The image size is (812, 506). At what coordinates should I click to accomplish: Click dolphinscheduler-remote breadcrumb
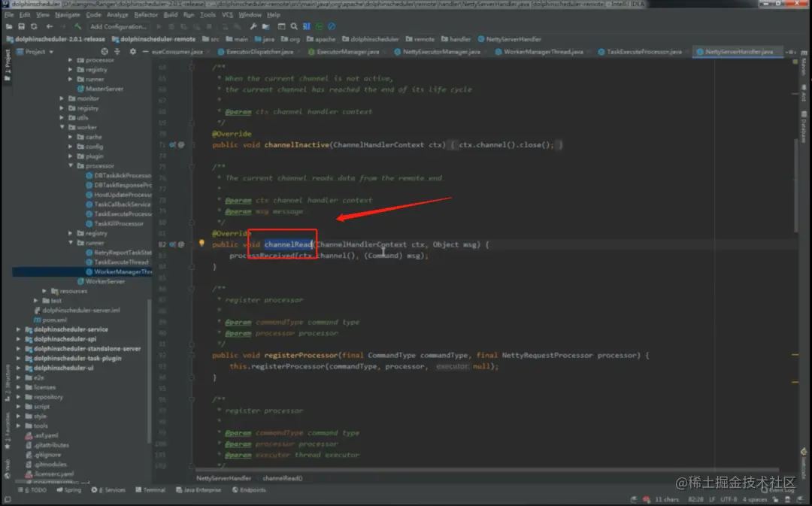tap(154, 39)
